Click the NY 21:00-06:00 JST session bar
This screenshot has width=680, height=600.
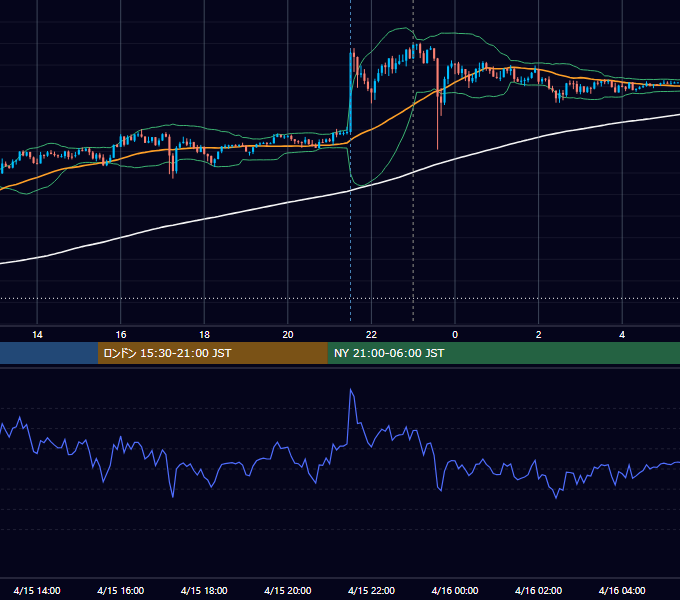tap(503, 353)
